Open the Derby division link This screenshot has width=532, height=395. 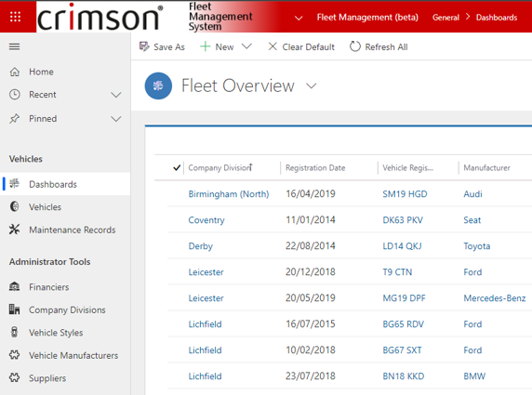click(201, 246)
